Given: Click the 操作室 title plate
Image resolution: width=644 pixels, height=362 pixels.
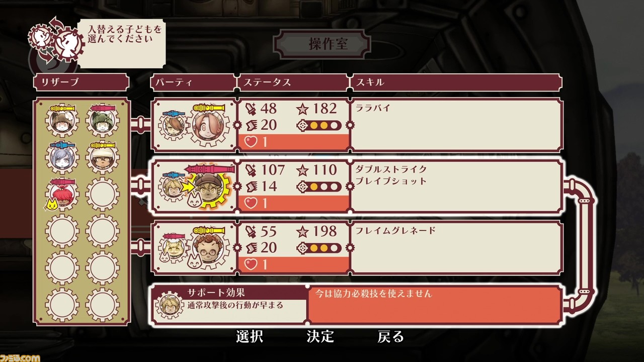Looking at the screenshot, I should coord(321,44).
